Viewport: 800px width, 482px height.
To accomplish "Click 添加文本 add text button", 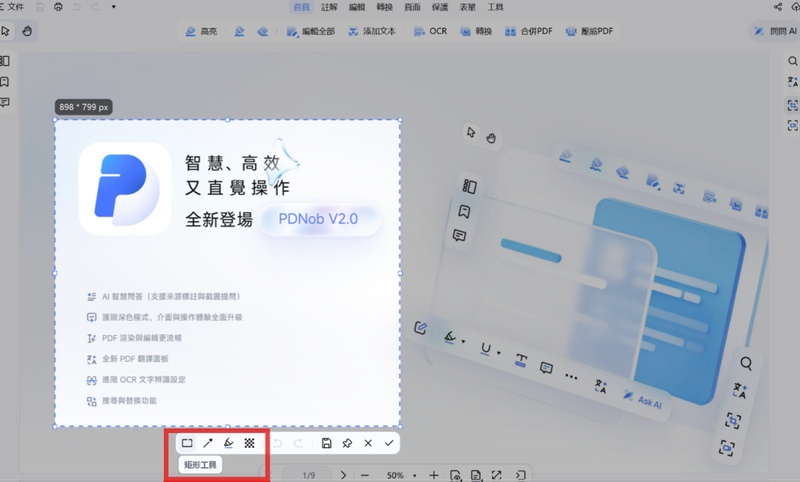I will point(371,31).
